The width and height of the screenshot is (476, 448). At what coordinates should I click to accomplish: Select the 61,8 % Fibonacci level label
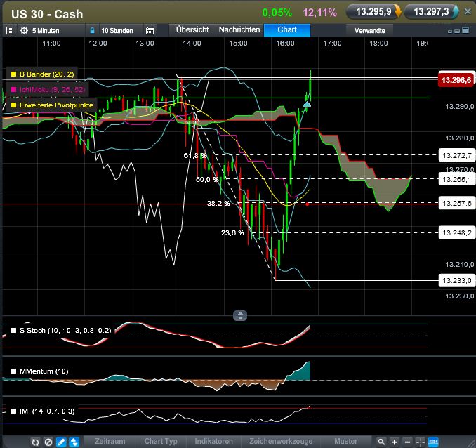(x=195, y=155)
